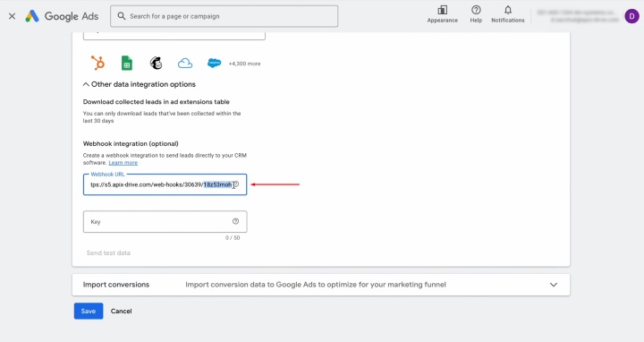Select the Salesforce integration icon
This screenshot has height=342, width=644.
(214, 63)
